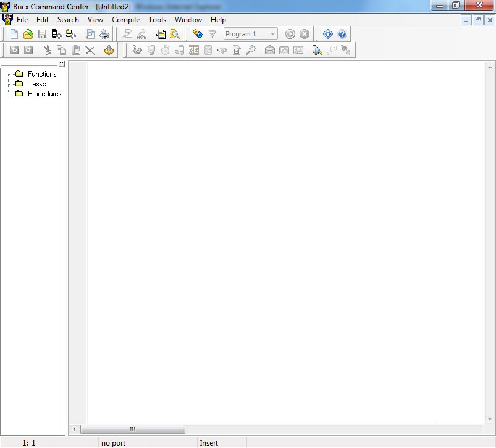496x448 pixels.
Task: Click the 'Insert' status bar entry
Action: click(209, 443)
